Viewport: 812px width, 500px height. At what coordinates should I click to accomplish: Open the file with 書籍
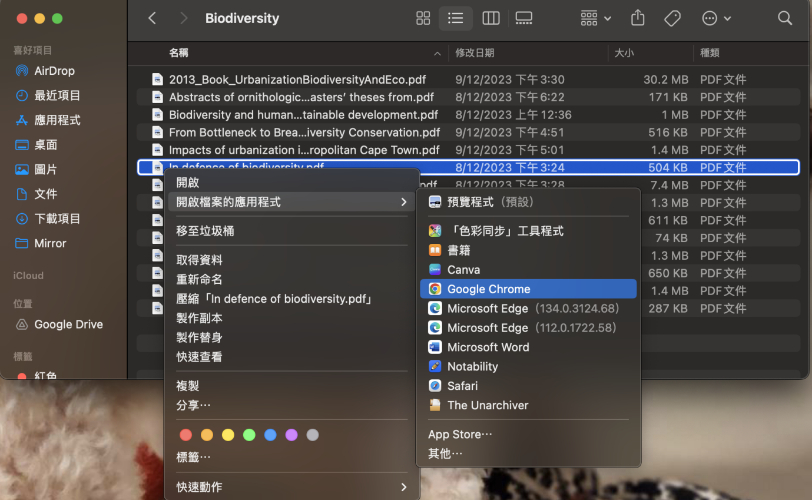pos(528,251)
